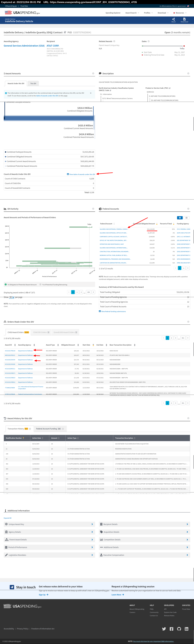Go to page 154 of IDV Activity chart
This screenshot has height=644, width=194.
[88, 292]
